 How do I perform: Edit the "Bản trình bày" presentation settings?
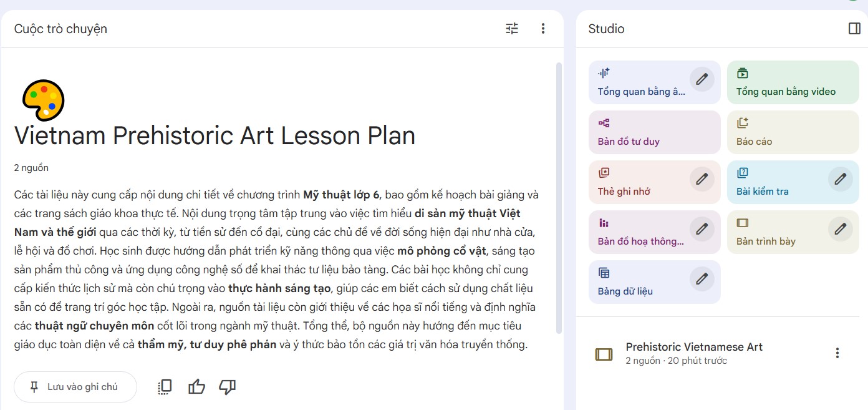(x=840, y=229)
